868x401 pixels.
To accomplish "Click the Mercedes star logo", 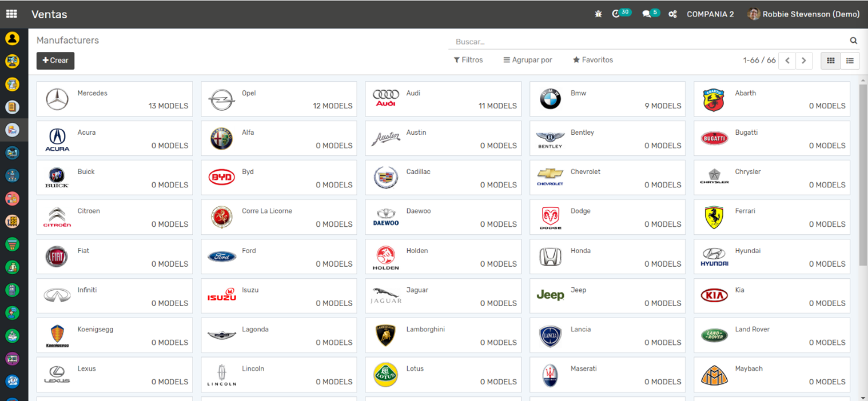I will tap(57, 99).
